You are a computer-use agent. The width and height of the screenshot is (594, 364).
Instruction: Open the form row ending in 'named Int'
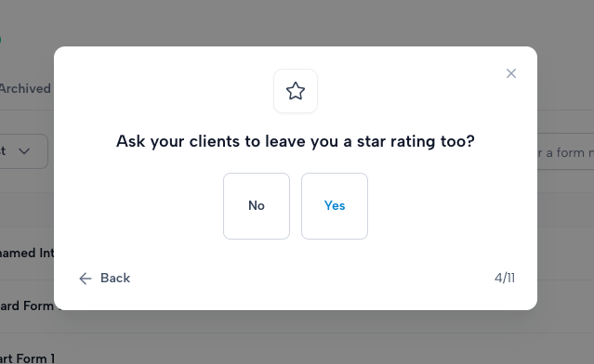click(27, 253)
